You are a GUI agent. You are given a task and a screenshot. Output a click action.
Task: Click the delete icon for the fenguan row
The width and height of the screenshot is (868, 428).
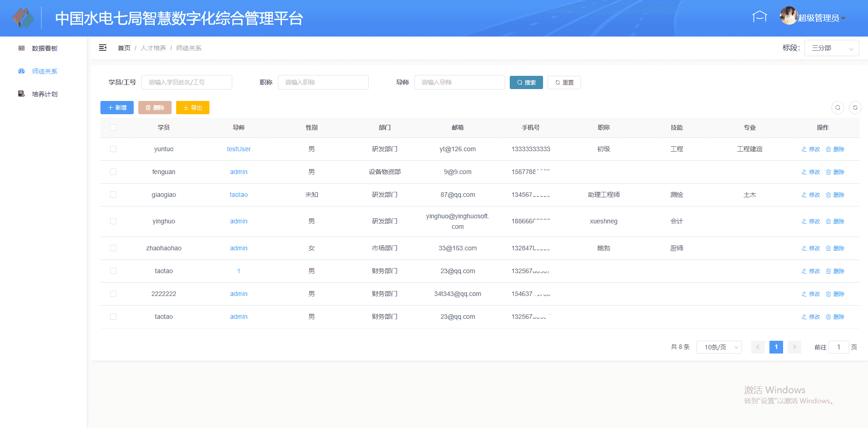[835, 172]
